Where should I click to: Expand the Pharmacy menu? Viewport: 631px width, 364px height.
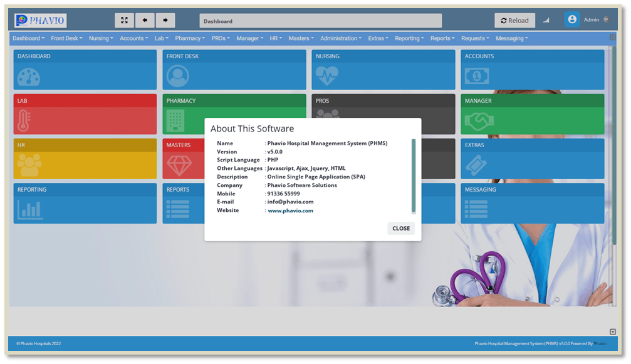point(190,38)
